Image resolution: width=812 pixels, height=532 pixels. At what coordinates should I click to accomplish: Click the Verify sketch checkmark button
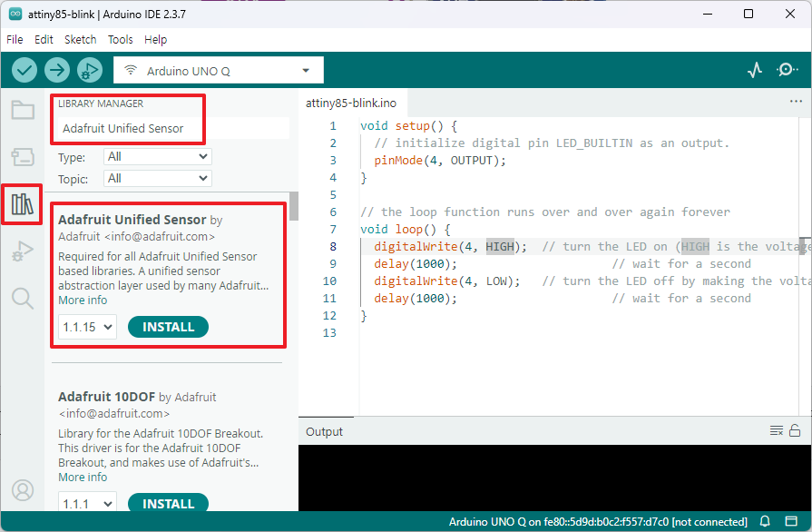tap(24, 70)
